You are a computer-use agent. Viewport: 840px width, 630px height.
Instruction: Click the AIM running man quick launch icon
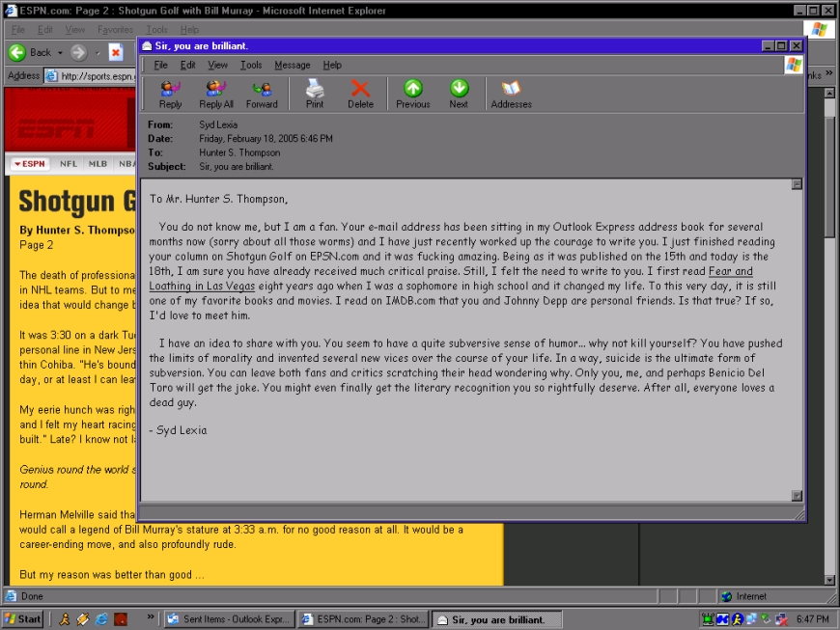tap(65, 619)
